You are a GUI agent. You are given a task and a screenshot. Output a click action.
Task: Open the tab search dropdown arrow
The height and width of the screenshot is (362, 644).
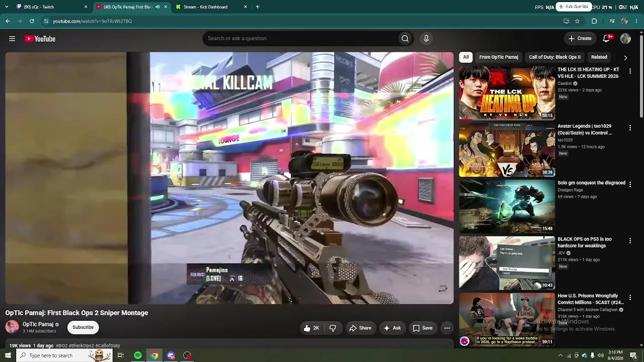pyautogui.click(x=7, y=7)
